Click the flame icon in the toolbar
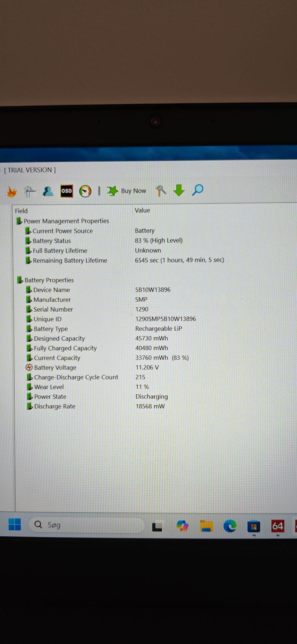This screenshot has width=297, height=644. [x=12, y=192]
